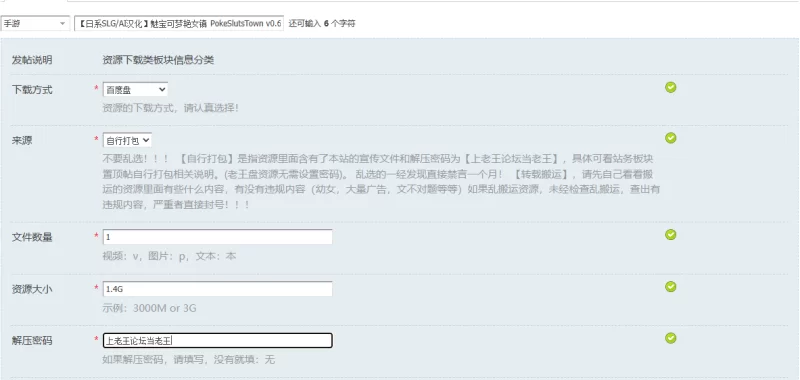Image resolution: width=800 pixels, height=380 pixels.
Task: Click the 还可输入 6 个字符 counter text
Action: point(322,23)
